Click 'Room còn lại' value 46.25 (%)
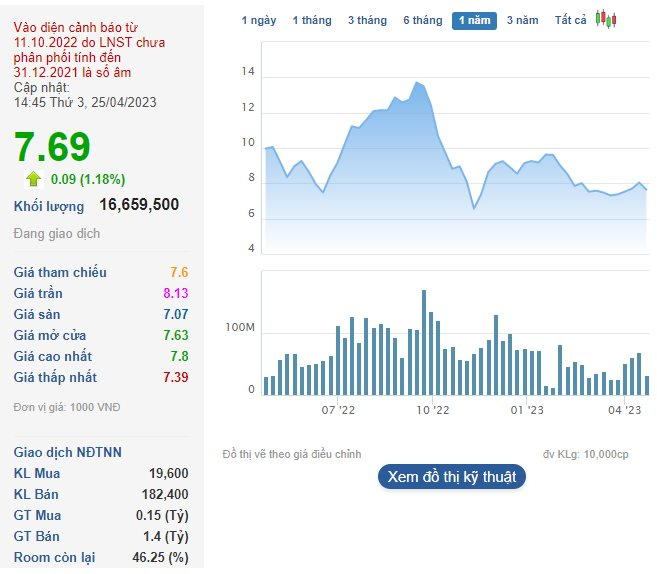Image resolution: width=657 pixels, height=574 pixels. [160, 557]
